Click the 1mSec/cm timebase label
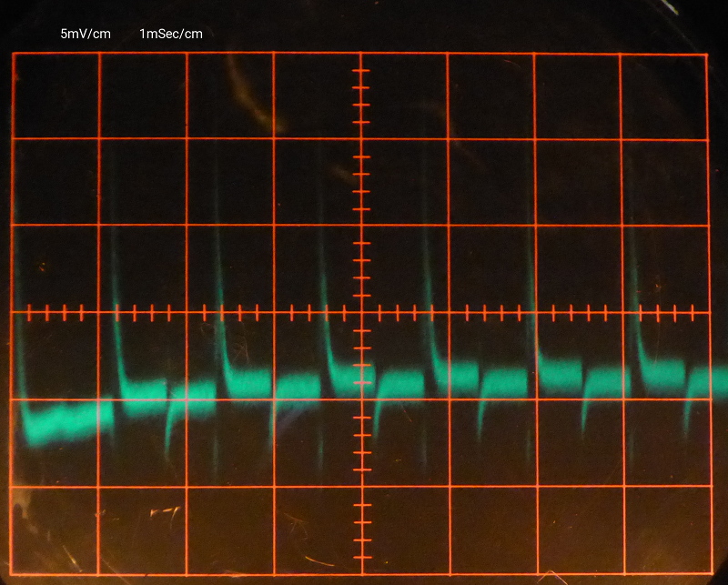 pyautogui.click(x=171, y=34)
